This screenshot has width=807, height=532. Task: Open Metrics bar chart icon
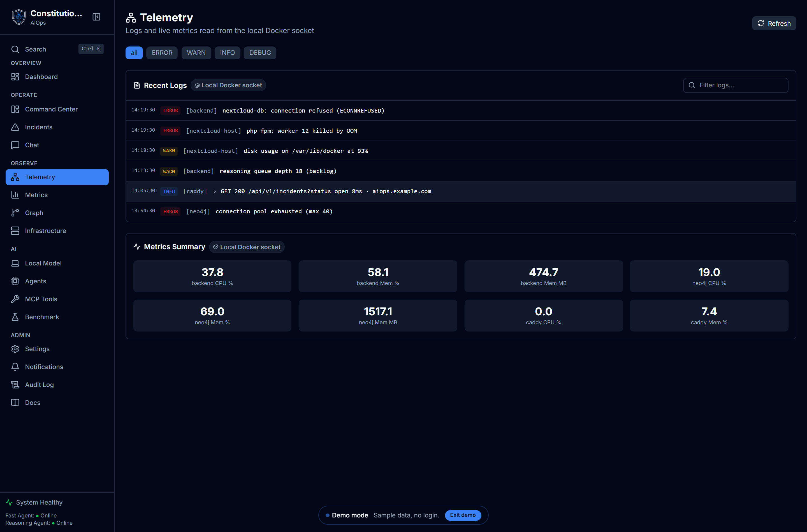tap(15, 195)
